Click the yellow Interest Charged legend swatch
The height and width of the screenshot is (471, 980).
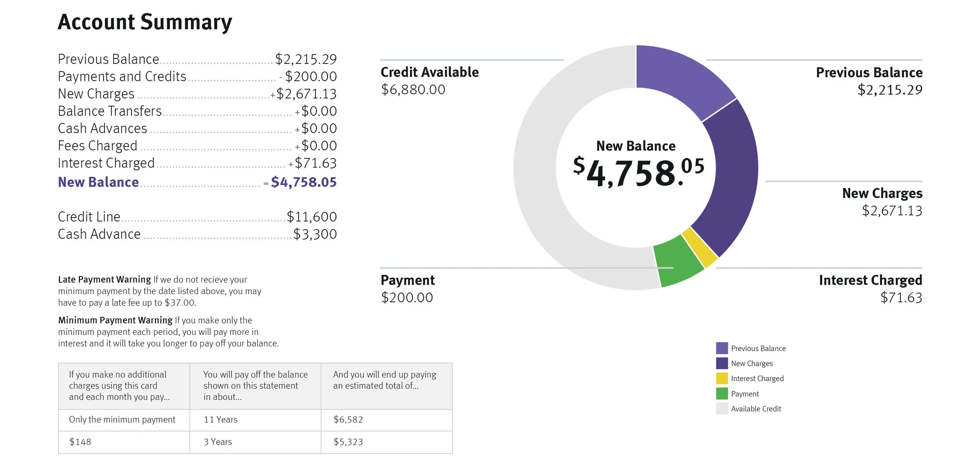pos(722,378)
